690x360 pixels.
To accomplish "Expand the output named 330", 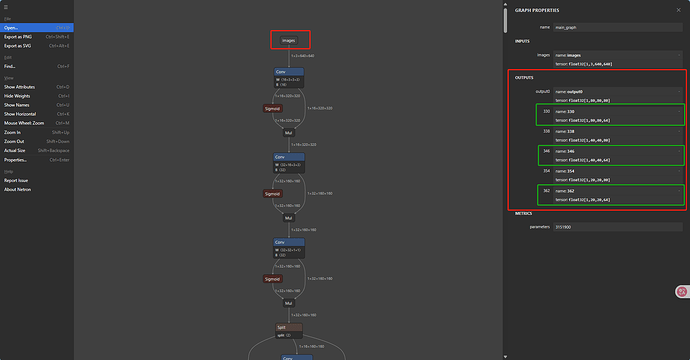I will pos(679,111).
